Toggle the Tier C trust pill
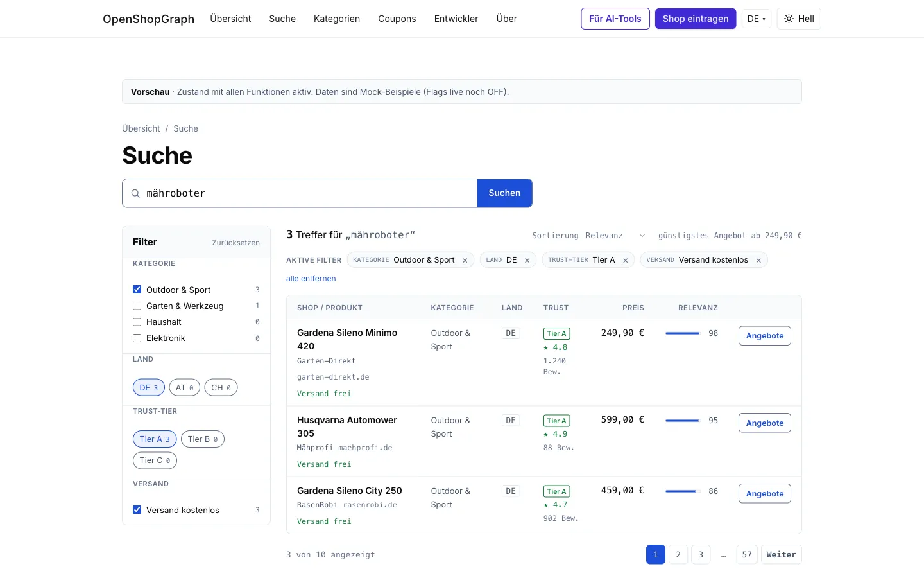This screenshot has height=578, width=924. click(155, 460)
